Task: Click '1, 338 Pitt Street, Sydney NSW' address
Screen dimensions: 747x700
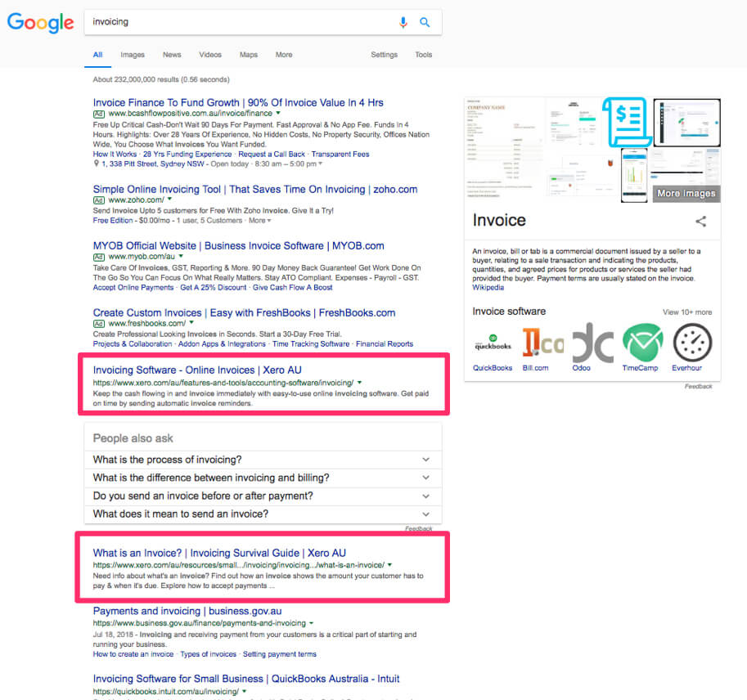Action: [x=153, y=164]
